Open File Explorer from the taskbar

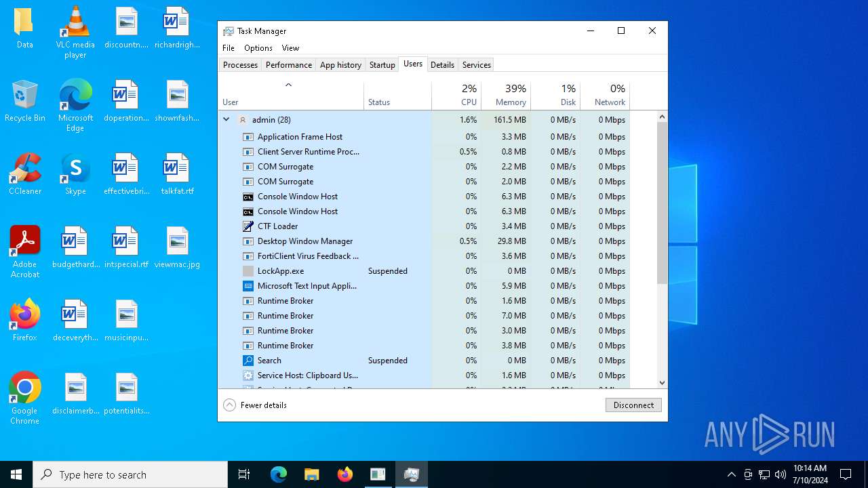point(311,474)
